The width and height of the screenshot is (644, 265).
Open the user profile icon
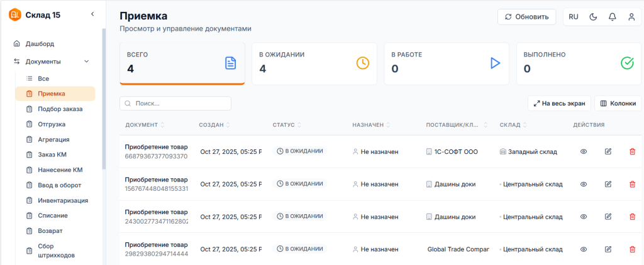coord(631,17)
